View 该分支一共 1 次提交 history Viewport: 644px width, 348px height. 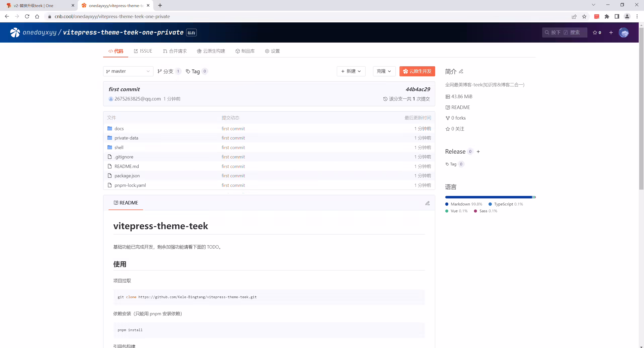tap(407, 99)
